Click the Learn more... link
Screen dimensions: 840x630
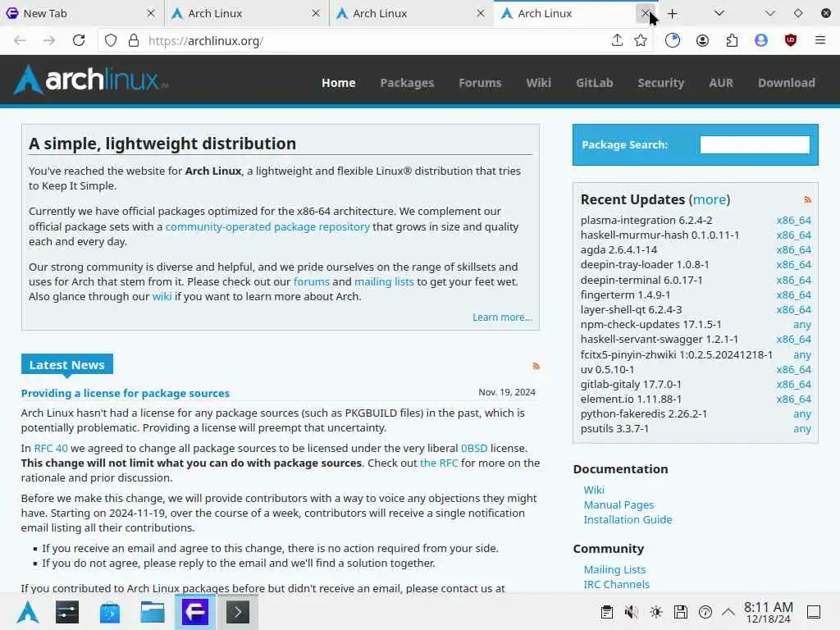pos(502,317)
